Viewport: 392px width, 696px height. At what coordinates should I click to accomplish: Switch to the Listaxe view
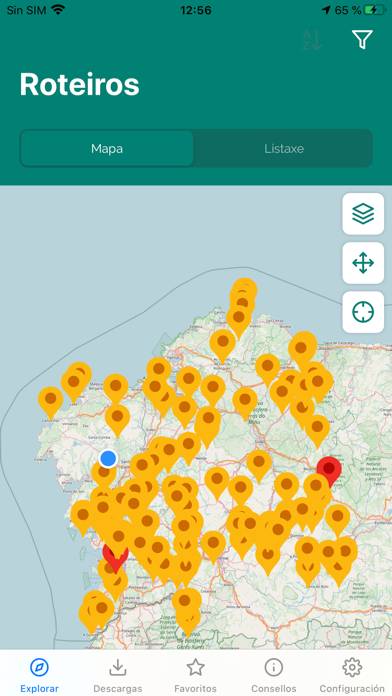click(284, 148)
